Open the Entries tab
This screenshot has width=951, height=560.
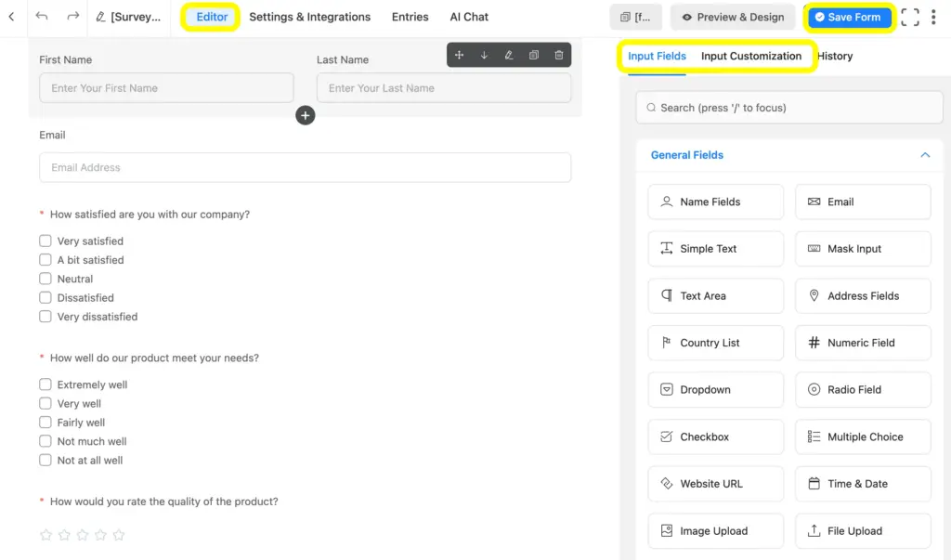click(410, 17)
